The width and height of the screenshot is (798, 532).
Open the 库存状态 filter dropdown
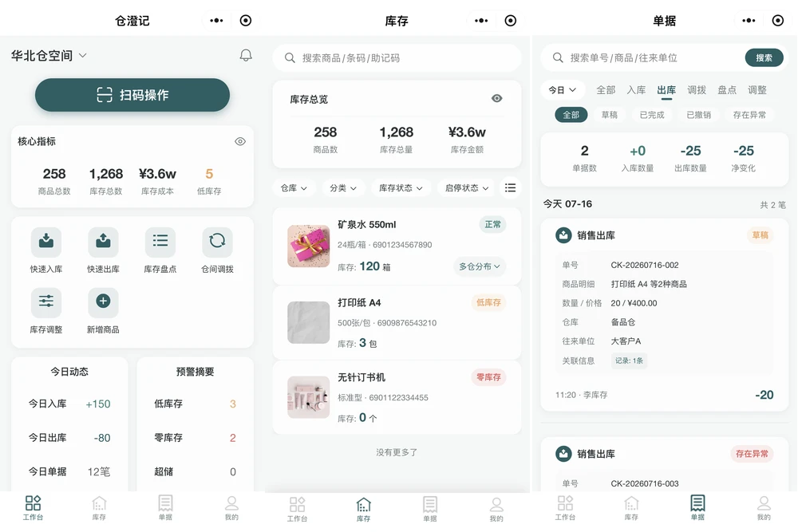click(x=401, y=188)
